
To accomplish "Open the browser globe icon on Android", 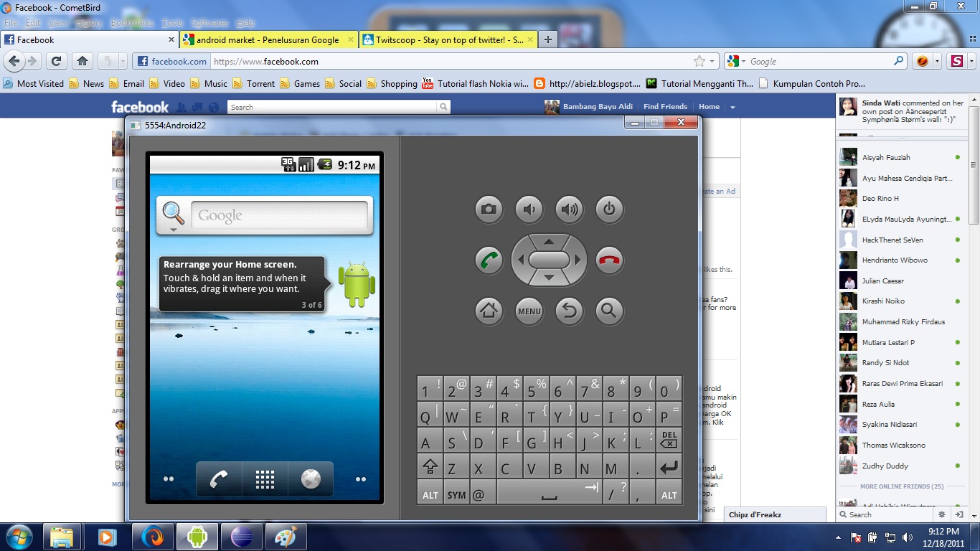I will tap(311, 479).
